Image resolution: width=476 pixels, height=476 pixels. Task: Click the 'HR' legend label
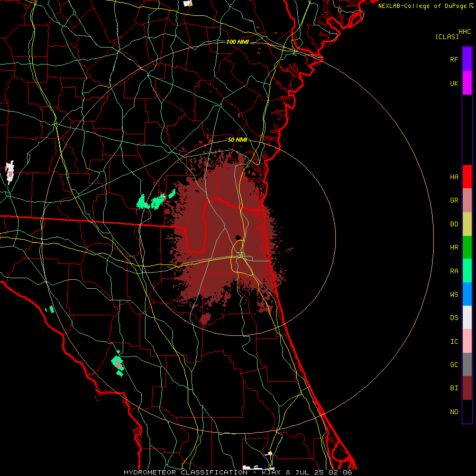(454, 248)
